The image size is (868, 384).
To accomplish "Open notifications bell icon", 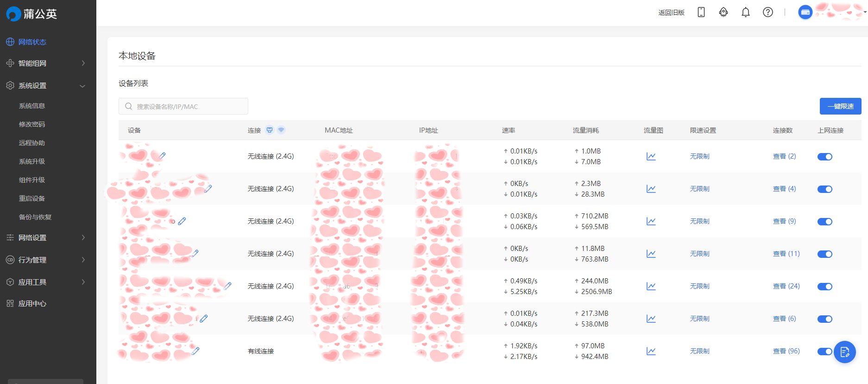I will pyautogui.click(x=746, y=13).
